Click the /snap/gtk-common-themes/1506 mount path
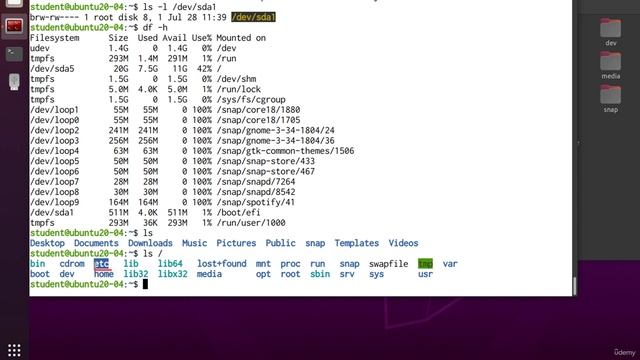Image resolution: width=640 pixels, height=360 pixels. pos(285,151)
